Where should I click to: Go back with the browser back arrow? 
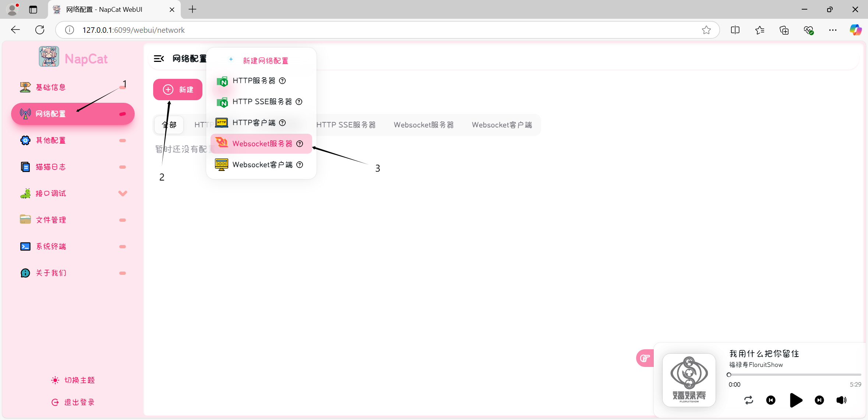(x=15, y=30)
